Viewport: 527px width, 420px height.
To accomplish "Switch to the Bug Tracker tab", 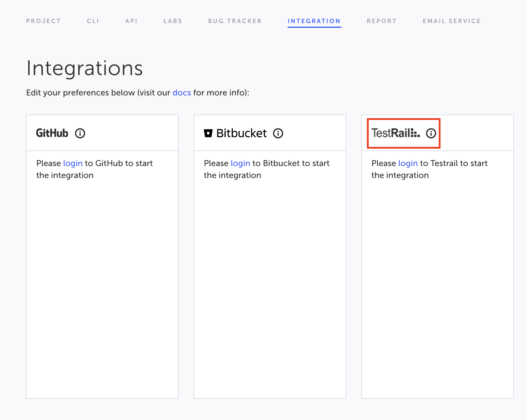I will (235, 21).
